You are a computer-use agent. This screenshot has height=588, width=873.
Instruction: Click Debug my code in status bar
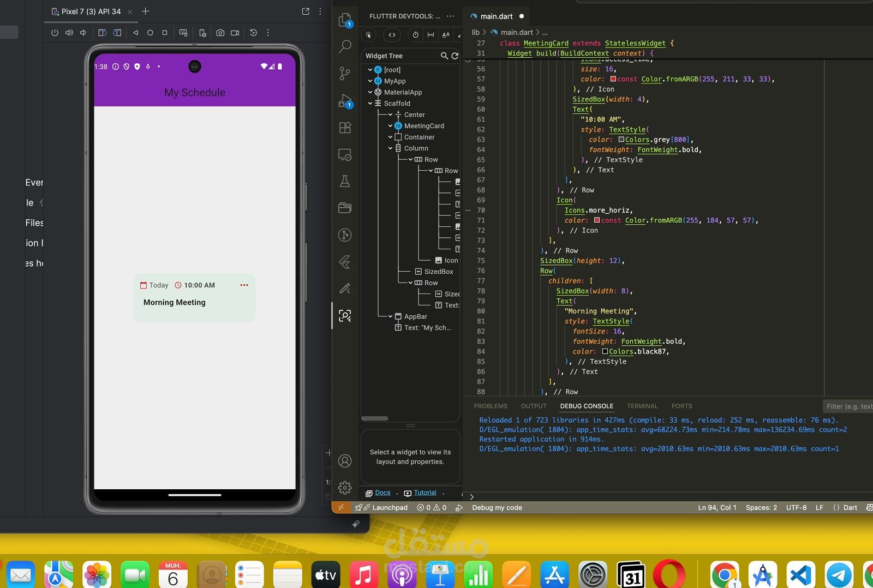tap(497, 507)
